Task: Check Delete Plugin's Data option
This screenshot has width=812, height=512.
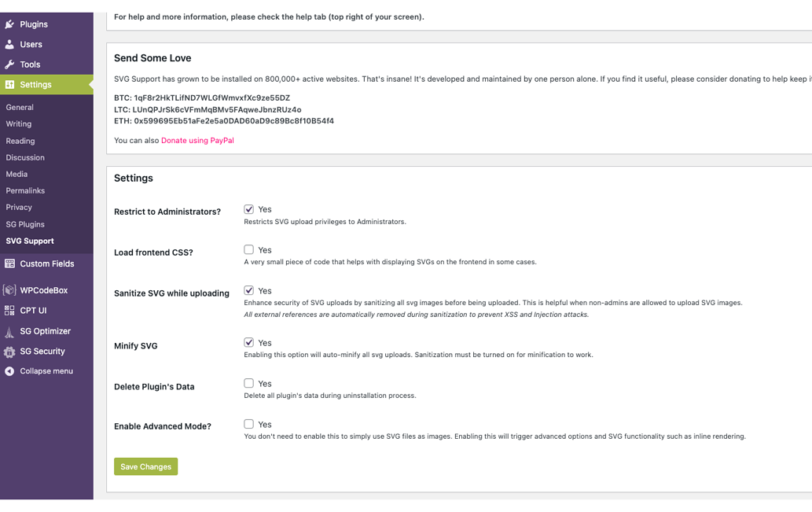Action: 248,384
